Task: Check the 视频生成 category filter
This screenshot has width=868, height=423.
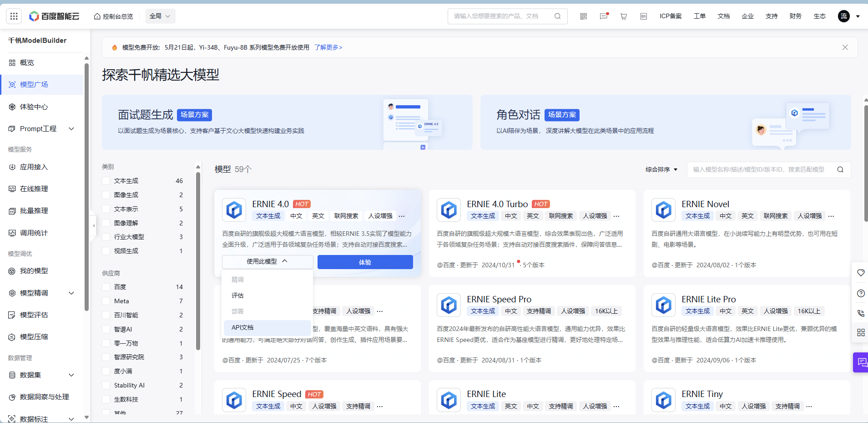Action: [x=106, y=251]
